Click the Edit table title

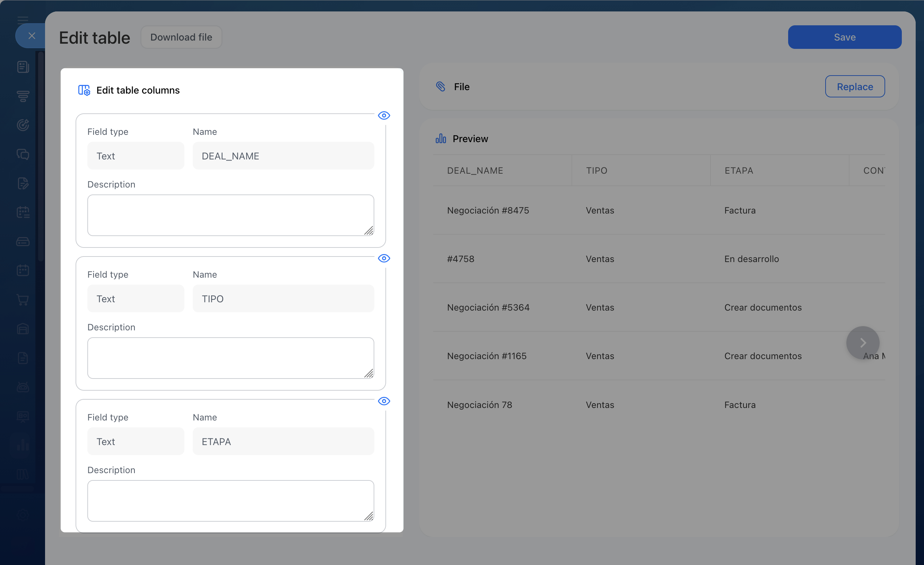coord(95,37)
